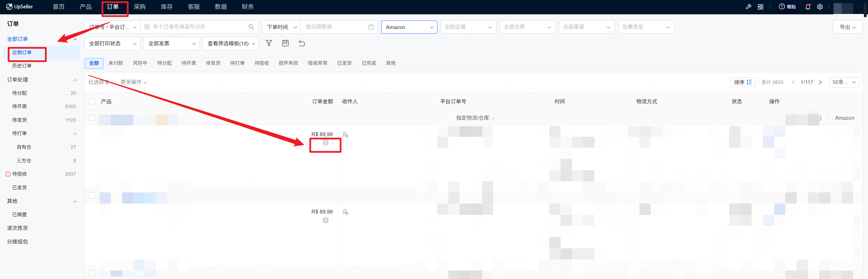Open the 数据 top menu
This screenshot has height=279, width=868.
tap(221, 7)
